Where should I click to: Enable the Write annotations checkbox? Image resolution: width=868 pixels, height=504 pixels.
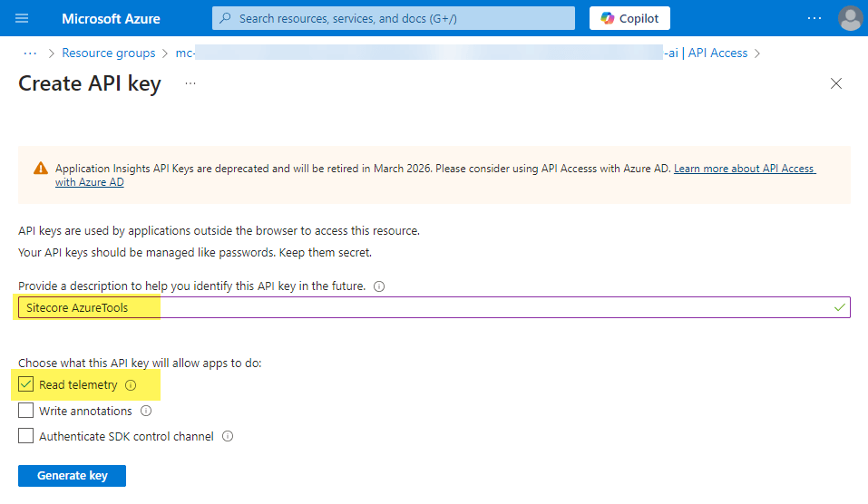point(26,411)
